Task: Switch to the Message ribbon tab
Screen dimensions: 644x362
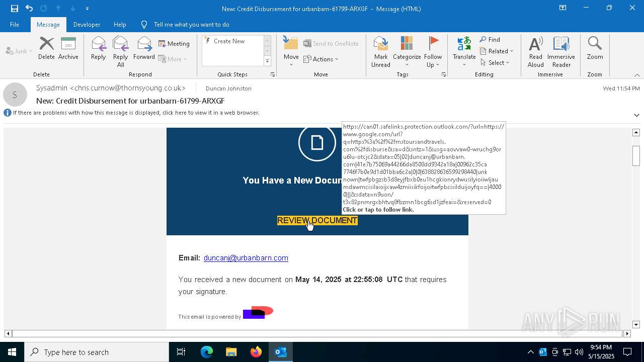Action: pyautogui.click(x=48, y=25)
